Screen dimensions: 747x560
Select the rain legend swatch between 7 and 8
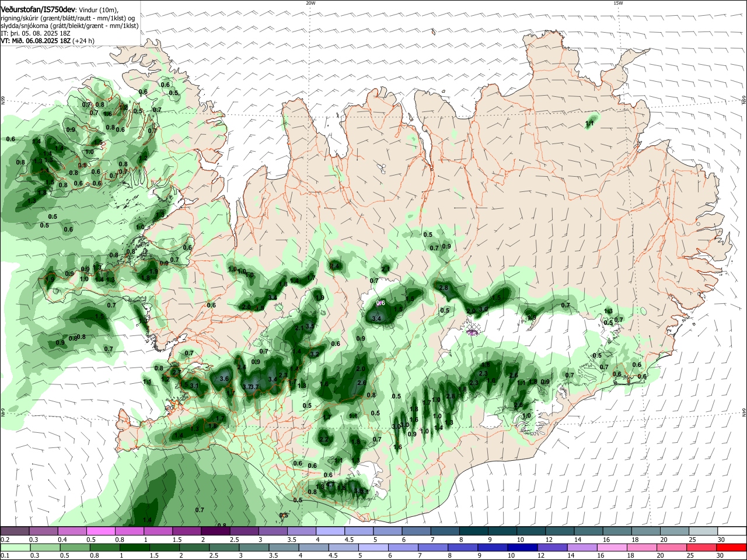433,548
